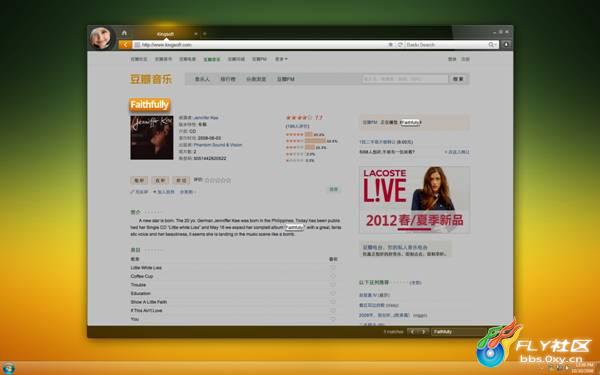Click the Faithfully find text field
Image resolution: width=600 pixels, height=375 pixels.
click(459, 332)
